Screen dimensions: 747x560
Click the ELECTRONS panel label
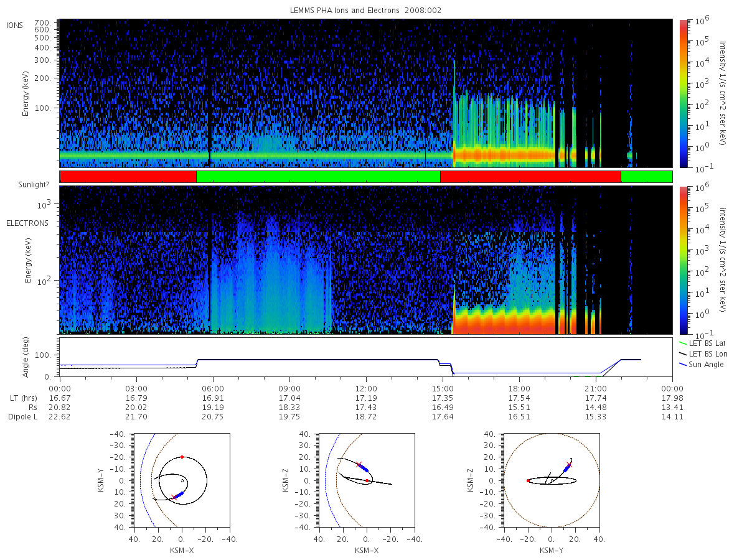click(x=27, y=223)
